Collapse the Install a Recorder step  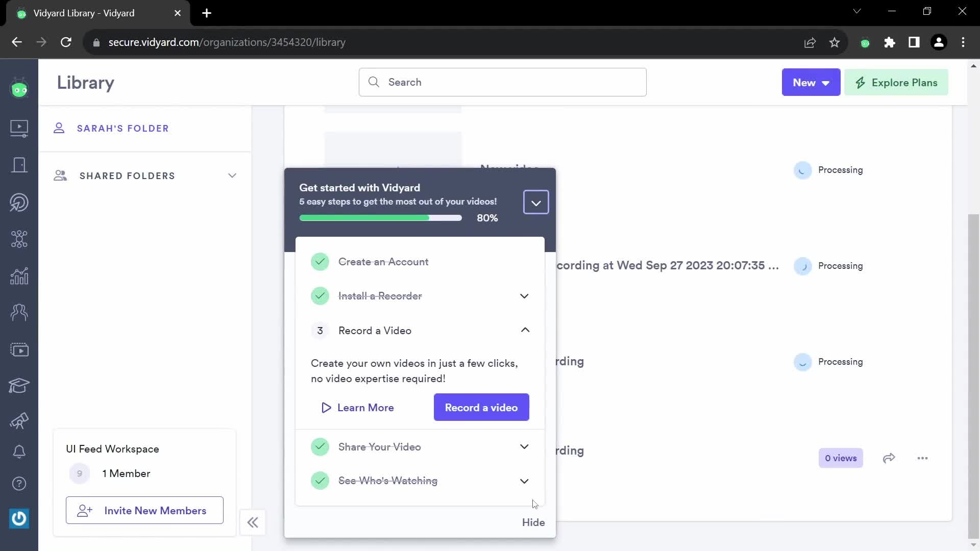pos(524,296)
